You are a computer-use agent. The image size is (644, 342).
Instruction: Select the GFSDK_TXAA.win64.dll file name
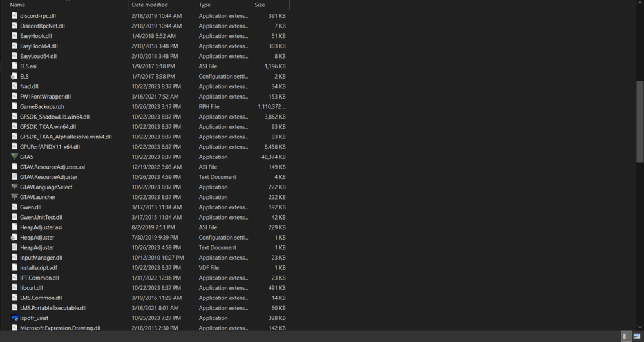(48, 126)
